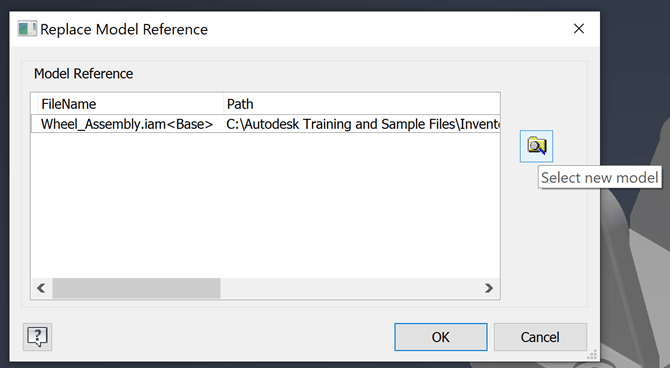
Task: Click the dialog resize grip corner
Action: [593, 355]
